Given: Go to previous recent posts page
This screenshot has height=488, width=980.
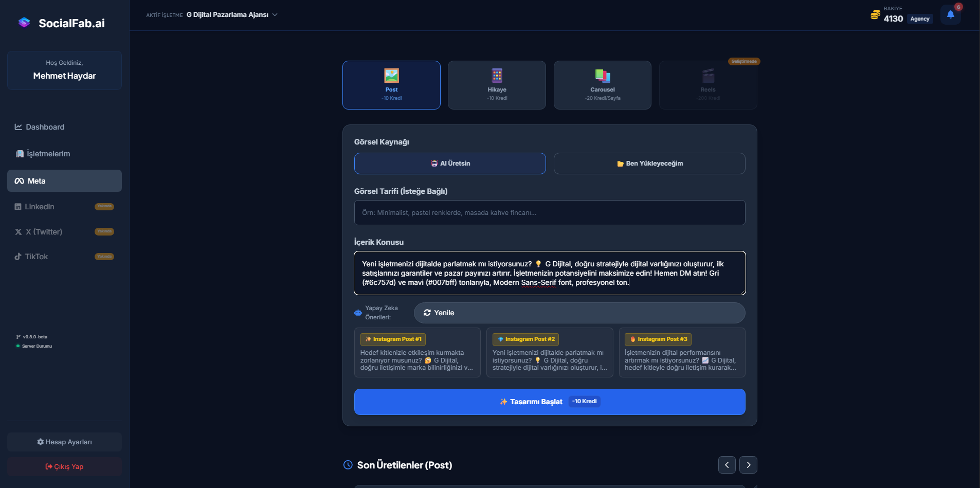Looking at the screenshot, I should tap(727, 465).
